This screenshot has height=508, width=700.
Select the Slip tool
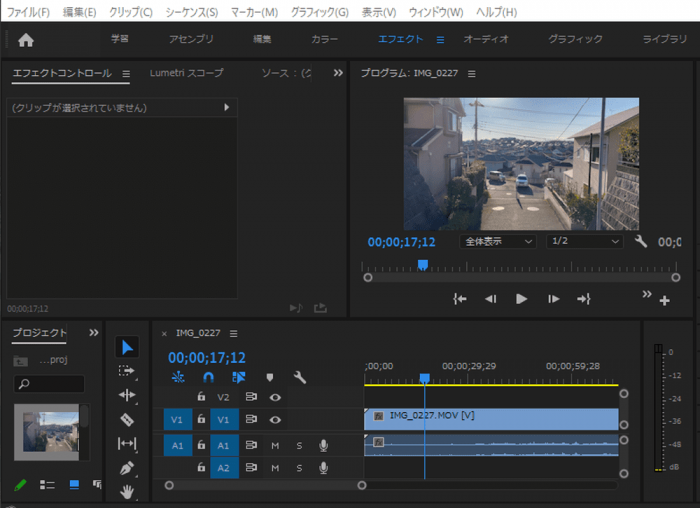pos(127,443)
